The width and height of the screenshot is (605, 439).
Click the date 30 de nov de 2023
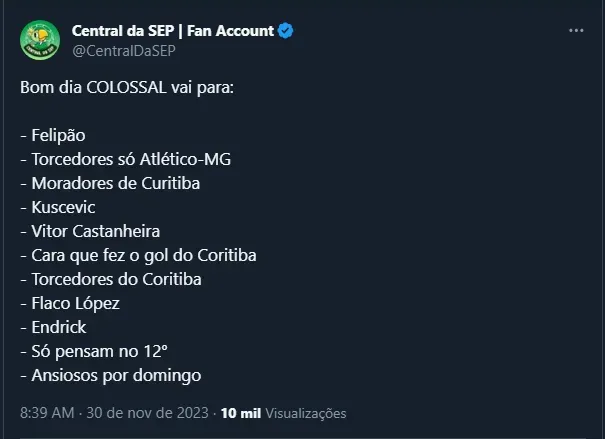tap(150, 413)
